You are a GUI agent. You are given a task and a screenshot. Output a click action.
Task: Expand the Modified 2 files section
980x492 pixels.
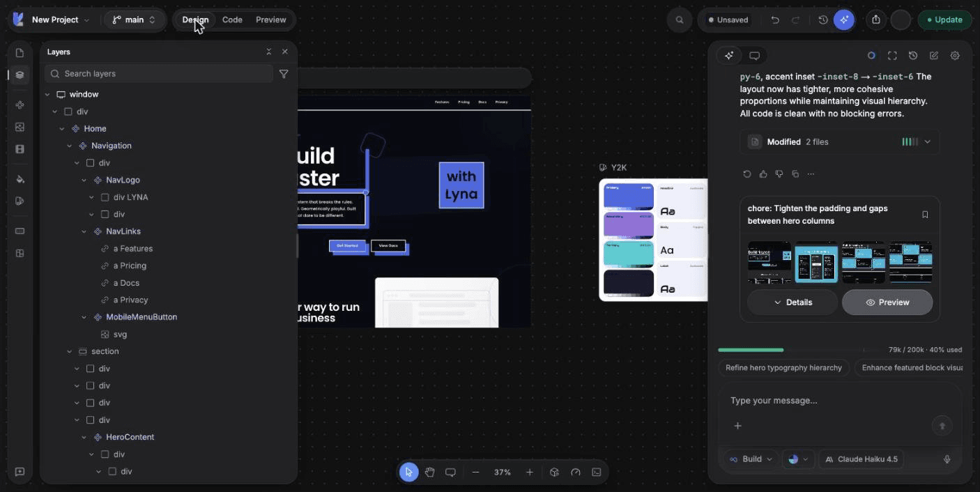840,141
